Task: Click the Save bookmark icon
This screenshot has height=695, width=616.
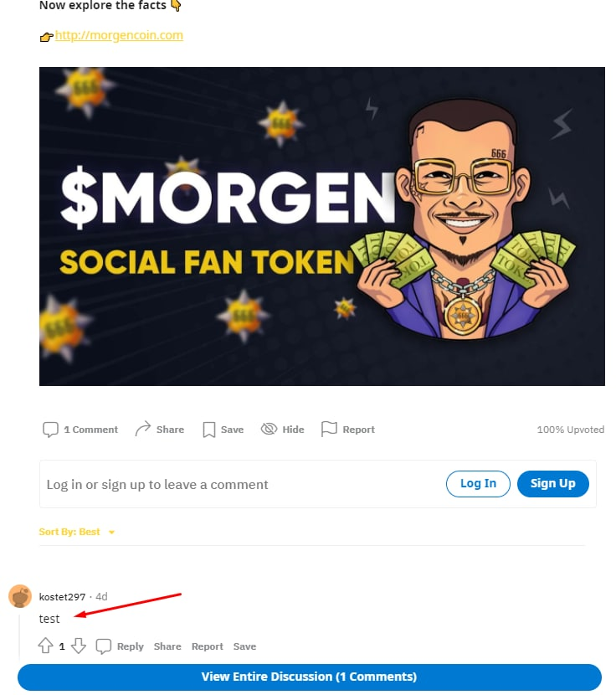Action: [x=209, y=430]
